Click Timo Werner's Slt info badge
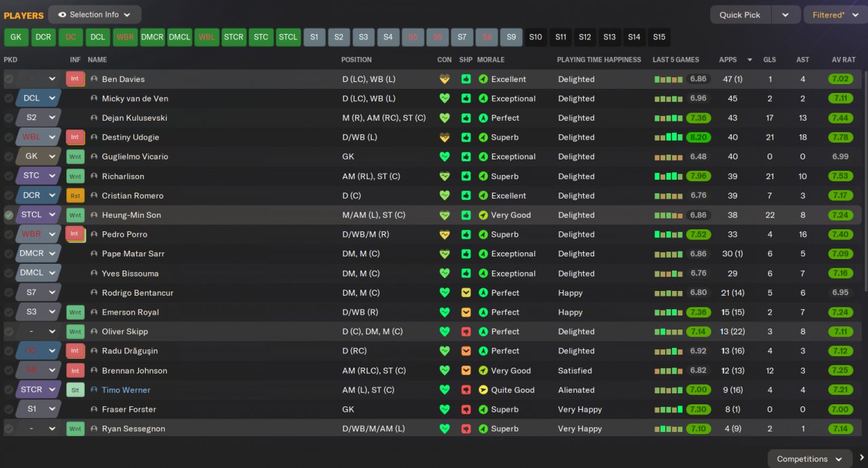This screenshot has width=868, height=468. pos(75,390)
